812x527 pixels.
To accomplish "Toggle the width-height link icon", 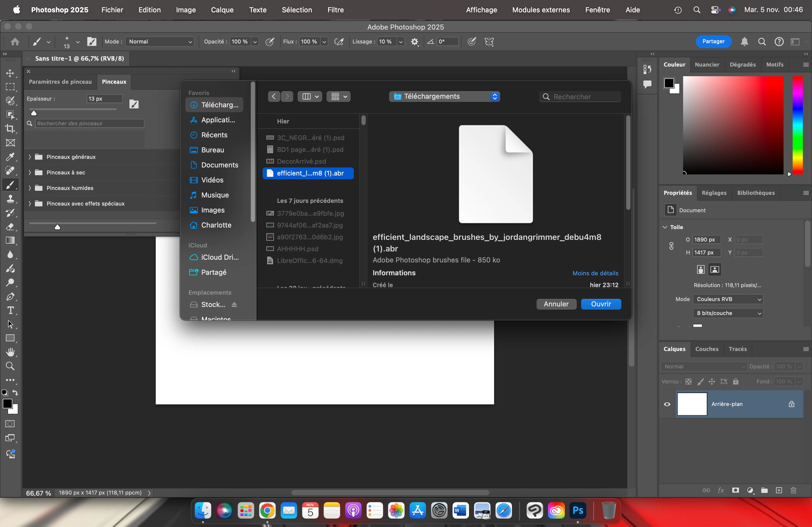I will point(671,246).
